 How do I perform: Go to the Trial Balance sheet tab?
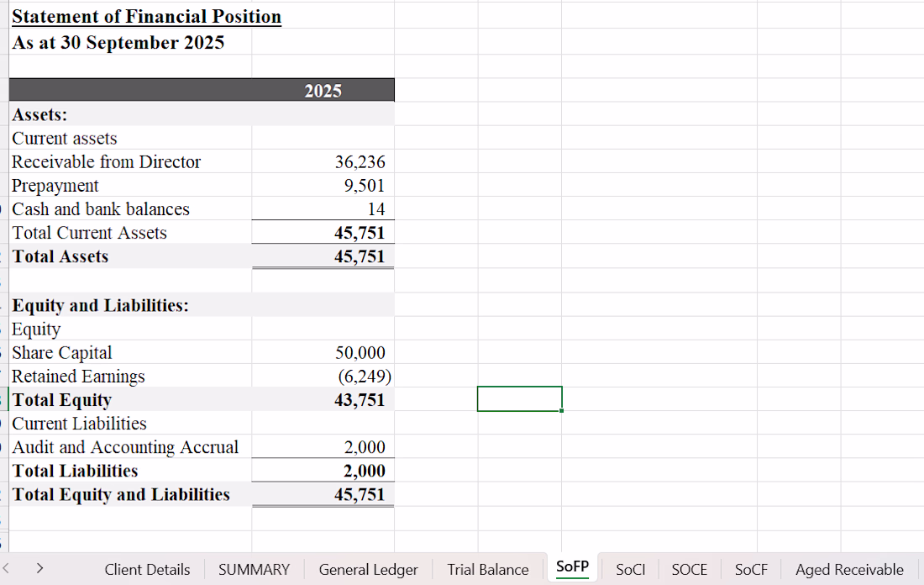tap(488, 569)
